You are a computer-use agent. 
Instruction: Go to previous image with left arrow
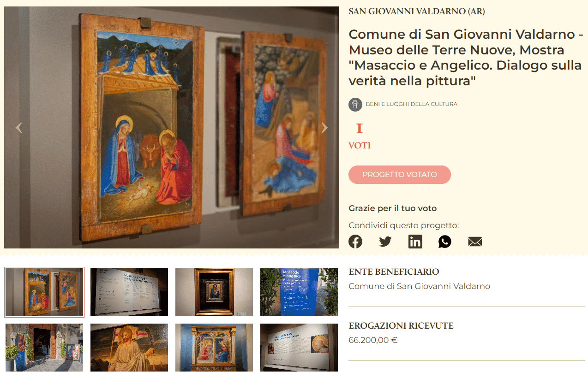[x=18, y=128]
